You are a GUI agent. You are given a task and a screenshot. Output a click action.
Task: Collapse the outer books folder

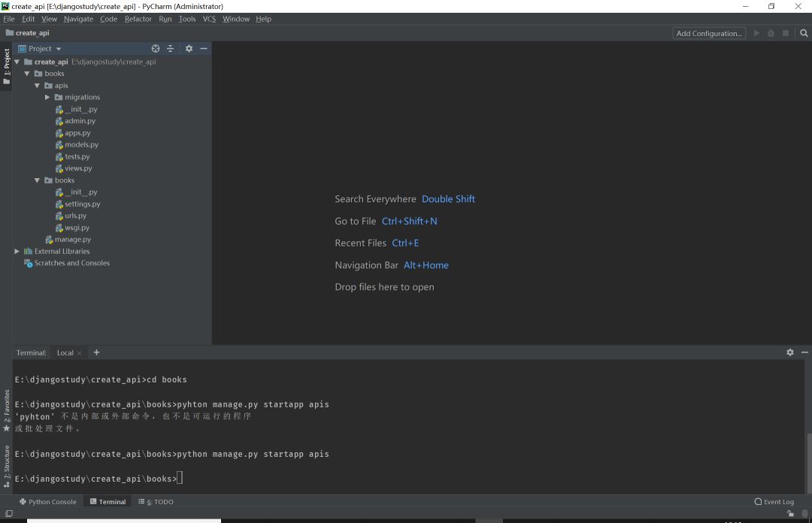(x=27, y=74)
